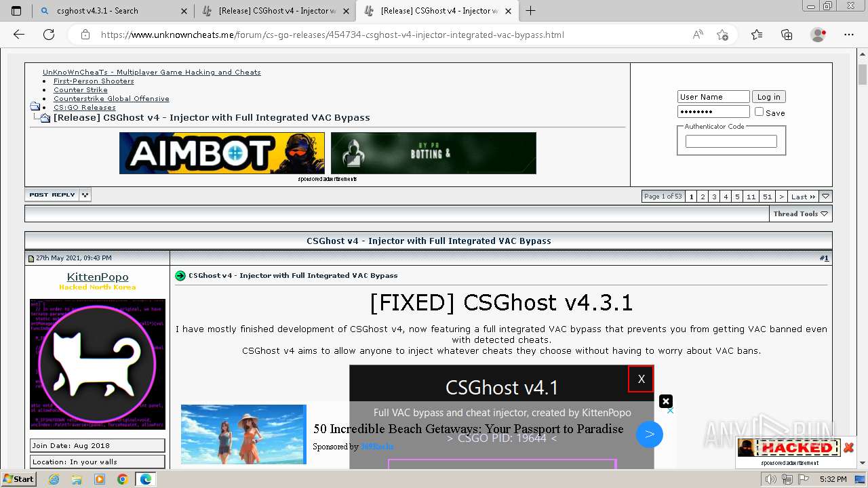Open tab actions menu icon
This screenshot has height=488, width=868.
(x=16, y=11)
